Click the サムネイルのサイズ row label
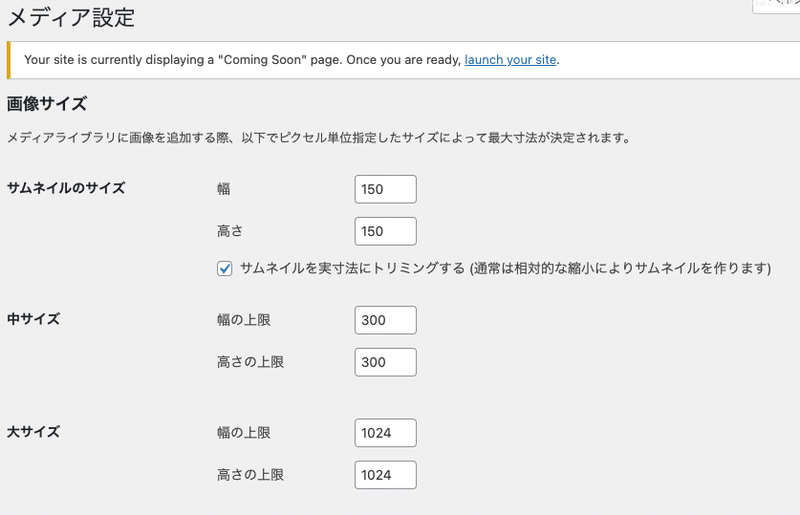 pos(66,188)
